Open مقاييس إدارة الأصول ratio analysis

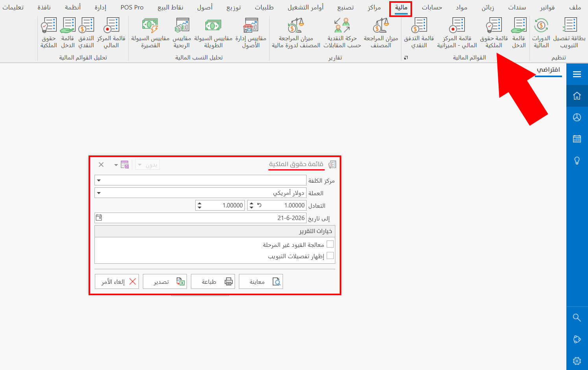click(x=251, y=33)
